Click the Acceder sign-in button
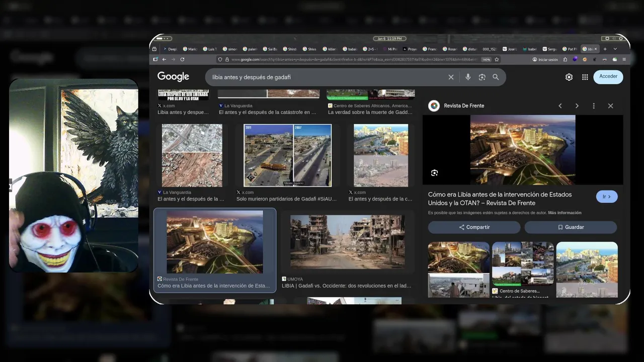The width and height of the screenshot is (644, 362). pos(608,76)
